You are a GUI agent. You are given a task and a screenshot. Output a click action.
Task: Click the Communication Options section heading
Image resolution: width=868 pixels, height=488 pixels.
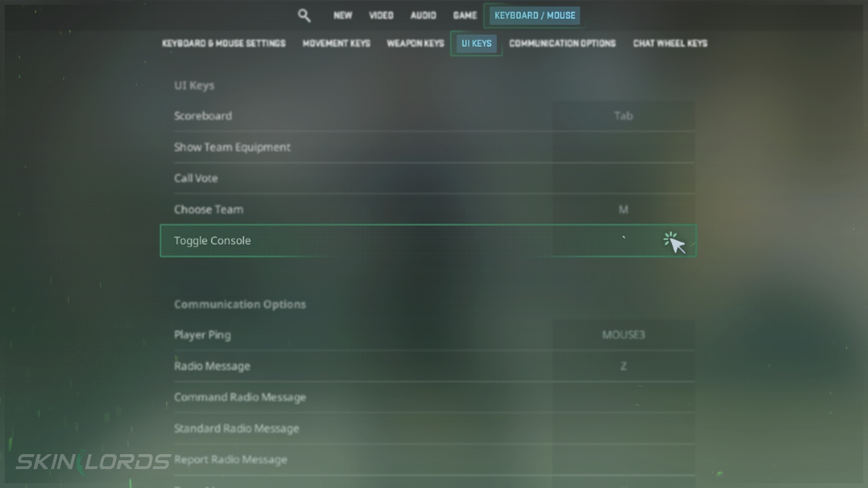coord(240,304)
